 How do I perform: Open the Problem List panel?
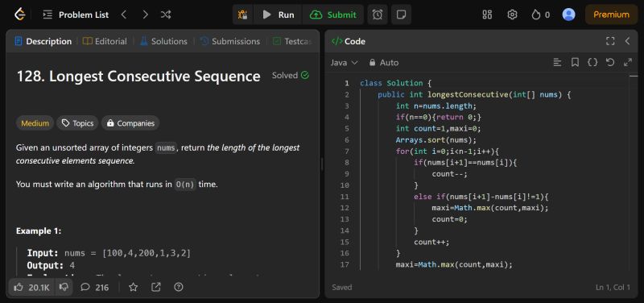click(76, 15)
